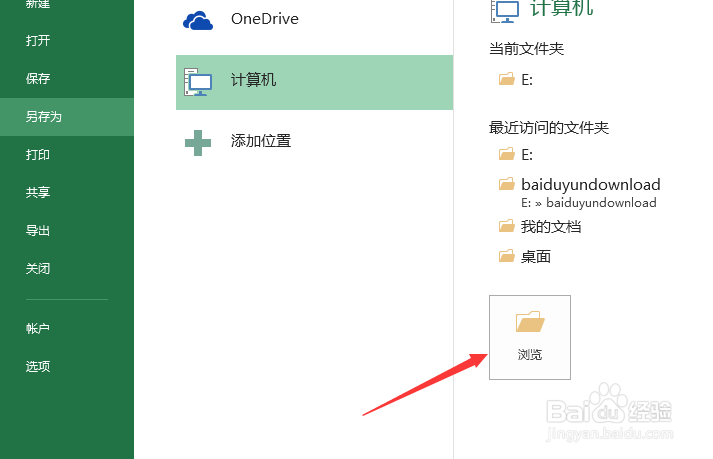
Task: Open the 帐户 page
Action: (38, 328)
